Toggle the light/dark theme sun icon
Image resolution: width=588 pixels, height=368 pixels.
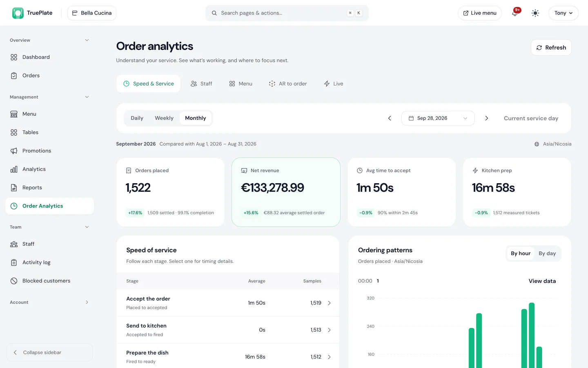535,13
